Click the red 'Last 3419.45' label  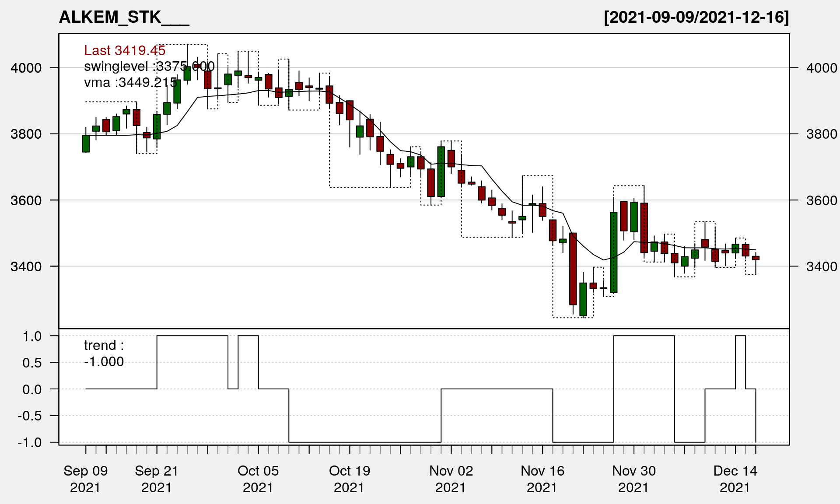(x=125, y=51)
